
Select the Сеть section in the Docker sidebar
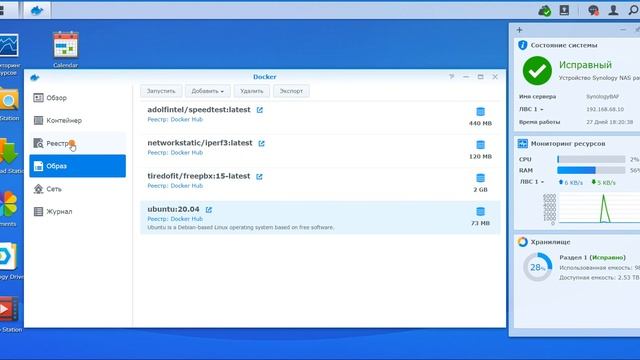pos(78,189)
